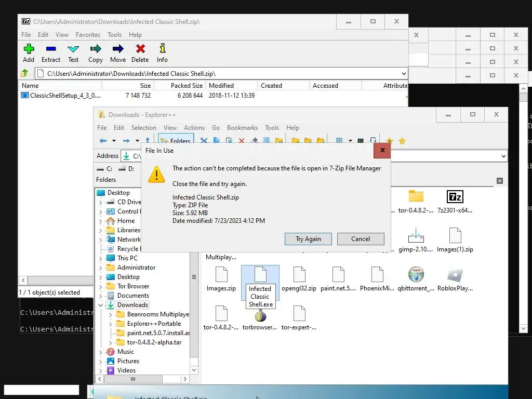
Task: Click the Try Again button
Action: [308, 239]
